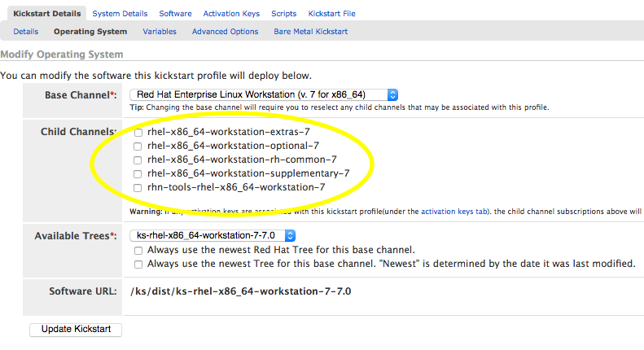
Task: Click the Modify Operating System heading
Action: [62, 55]
